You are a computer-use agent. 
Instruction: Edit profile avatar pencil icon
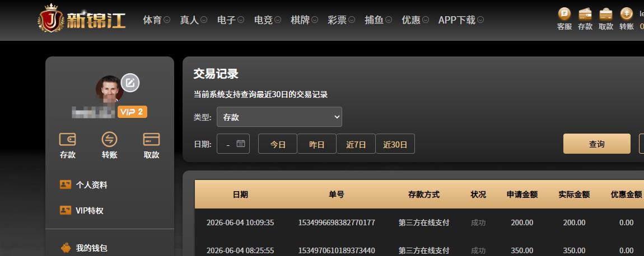coord(130,83)
